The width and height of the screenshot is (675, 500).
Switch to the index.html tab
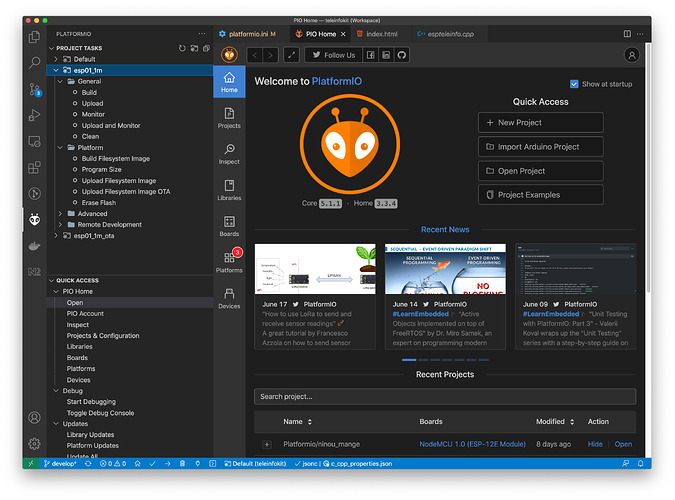[x=381, y=34]
